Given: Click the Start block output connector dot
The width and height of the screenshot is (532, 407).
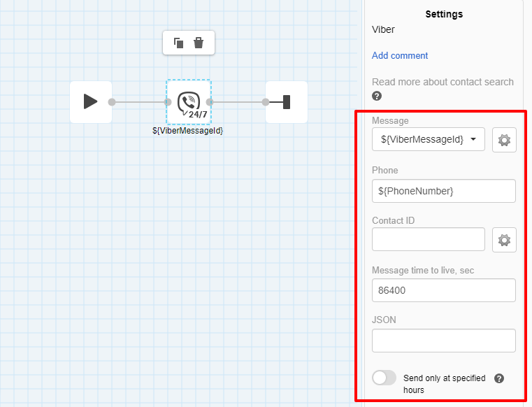Looking at the screenshot, I should click(x=112, y=102).
